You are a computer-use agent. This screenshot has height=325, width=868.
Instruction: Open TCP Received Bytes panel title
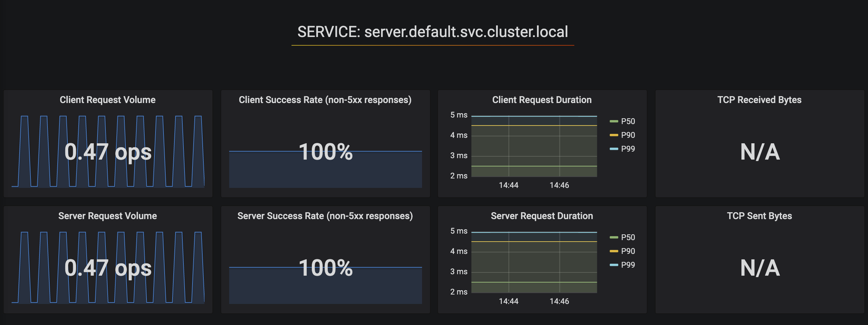[760, 100]
